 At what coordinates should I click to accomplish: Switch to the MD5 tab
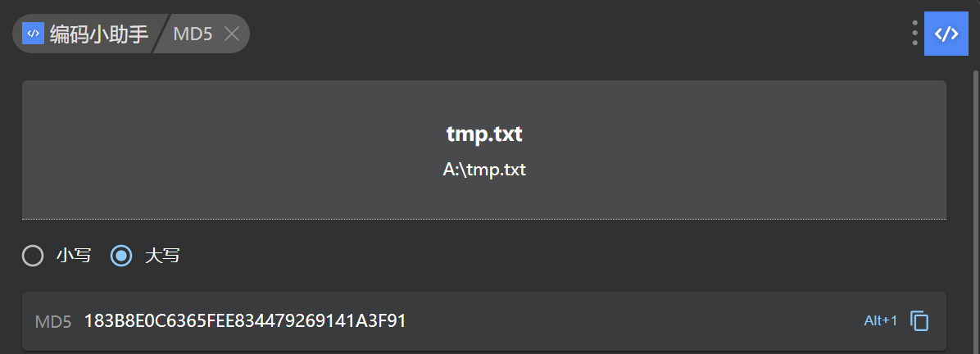[x=193, y=34]
